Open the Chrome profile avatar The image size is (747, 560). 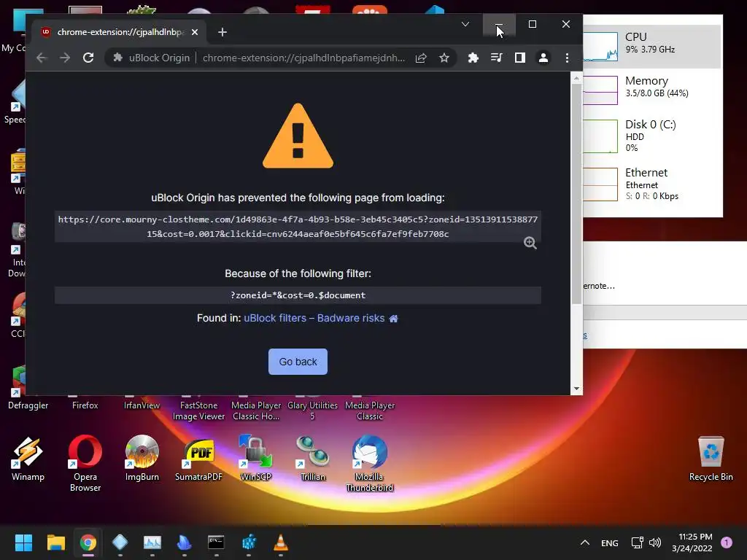543,58
